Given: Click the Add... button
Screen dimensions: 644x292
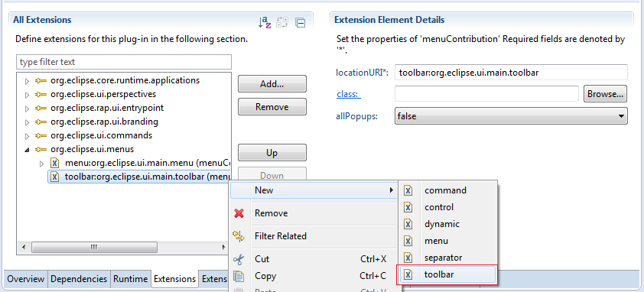Looking at the screenshot, I should (x=272, y=84).
